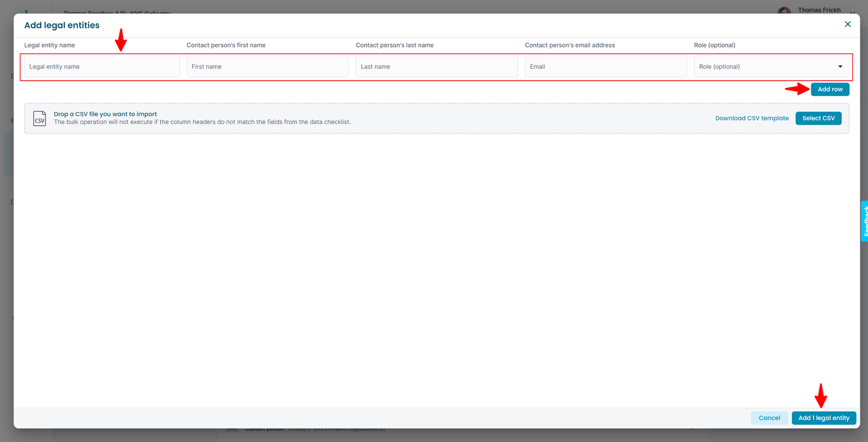Close the dialog with the X icon
The width and height of the screenshot is (868, 442).
[848, 25]
